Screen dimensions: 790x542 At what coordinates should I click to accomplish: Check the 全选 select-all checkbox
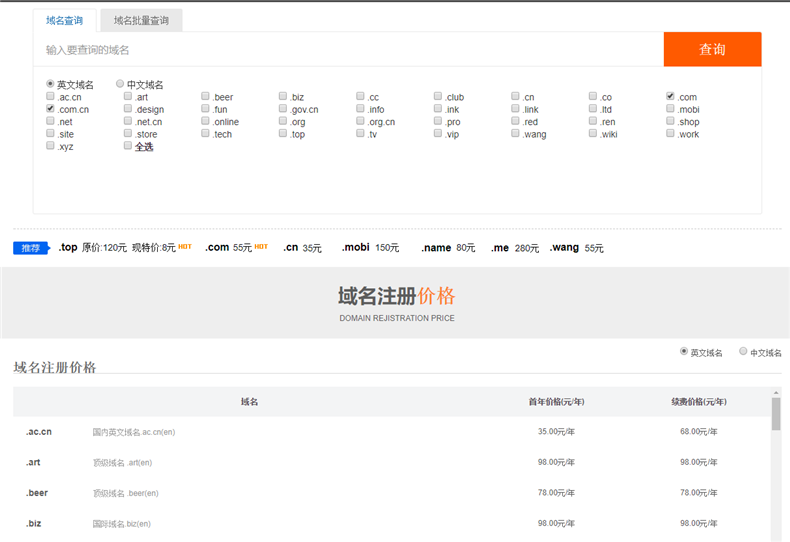pyautogui.click(x=128, y=146)
